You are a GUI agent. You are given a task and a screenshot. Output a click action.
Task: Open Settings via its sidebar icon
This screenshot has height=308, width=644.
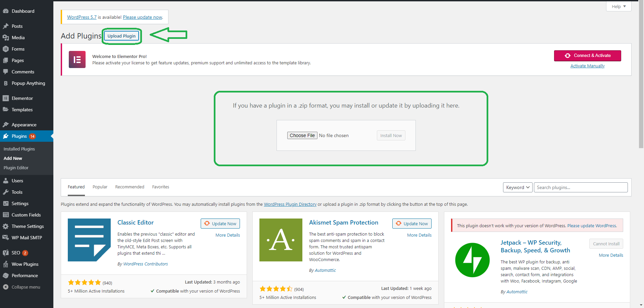(6, 203)
